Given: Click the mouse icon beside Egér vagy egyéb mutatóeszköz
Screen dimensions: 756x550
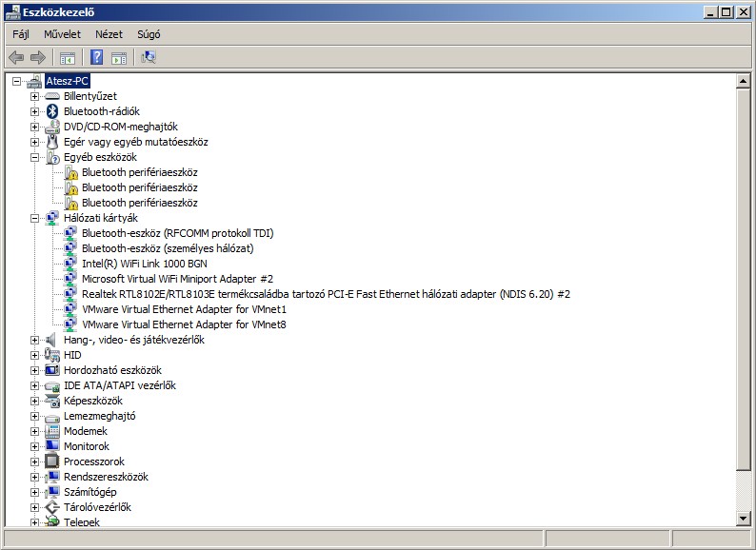Looking at the screenshot, I should [52, 142].
